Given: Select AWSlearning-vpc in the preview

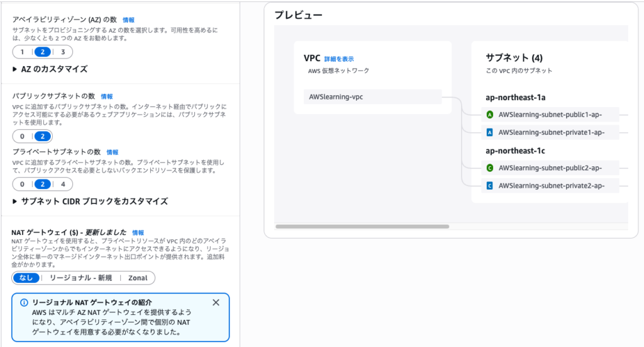Looking at the screenshot, I should pos(336,97).
